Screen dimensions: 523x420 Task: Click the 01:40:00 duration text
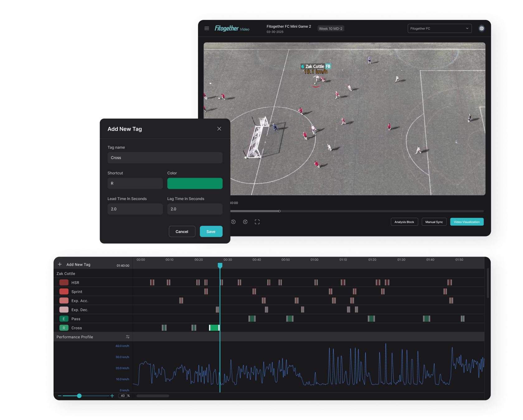123,266
